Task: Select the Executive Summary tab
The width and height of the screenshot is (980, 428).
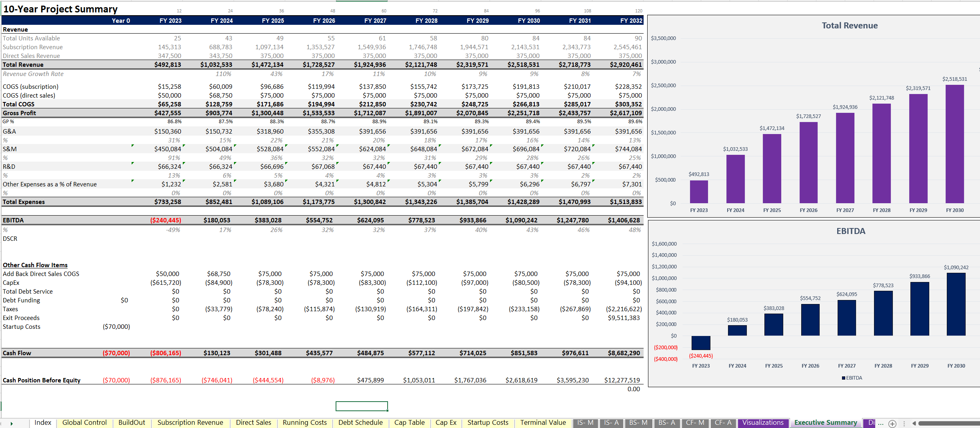Action: [825, 423]
